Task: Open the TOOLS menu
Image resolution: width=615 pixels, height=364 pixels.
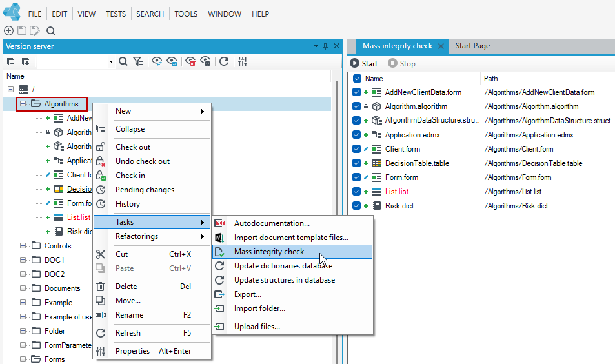Action: coord(186,14)
